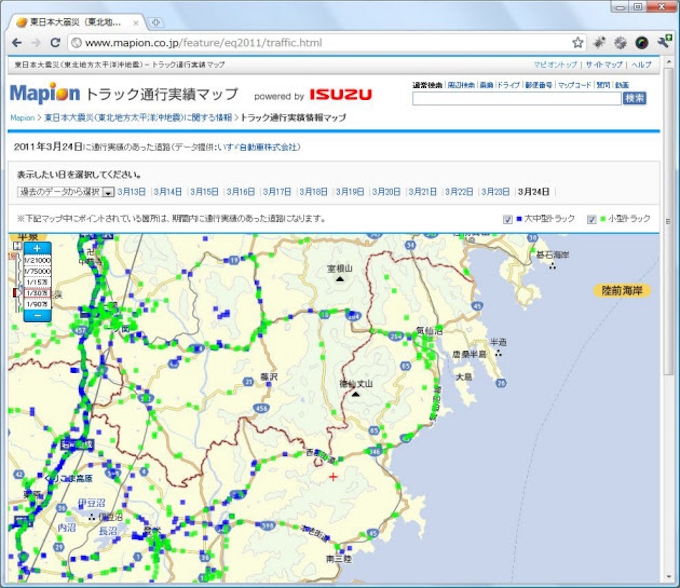Viewport: 680px width, 588px height.
Task: Reload the Mapion traffic page
Action: 55,42
